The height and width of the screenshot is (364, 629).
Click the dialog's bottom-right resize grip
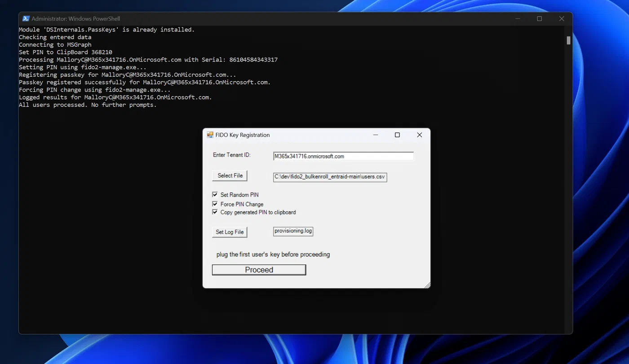(427, 285)
